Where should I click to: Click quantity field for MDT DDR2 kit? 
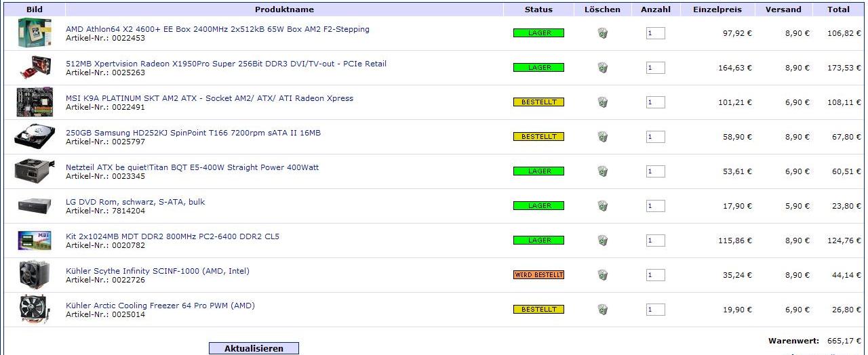tap(655, 241)
